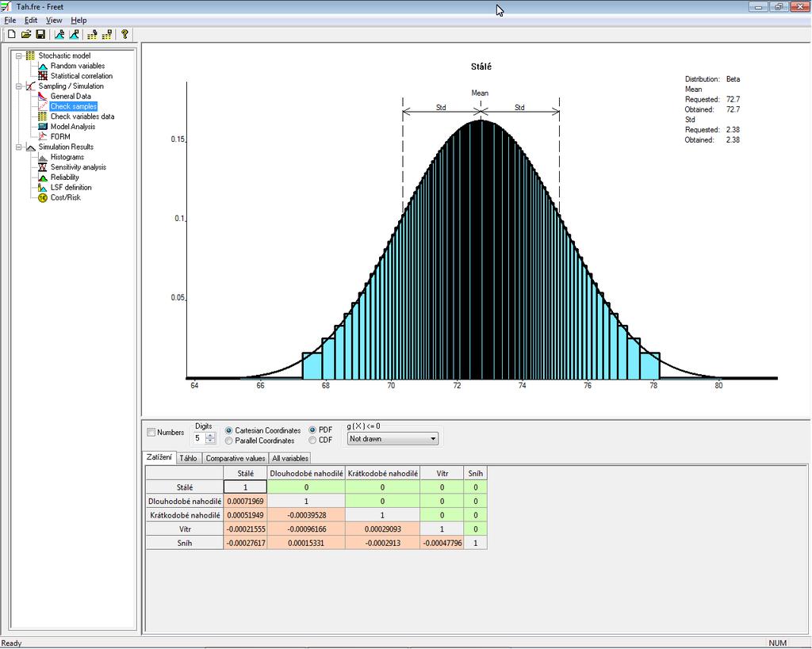The width and height of the screenshot is (812, 649).
Task: Click the Vítr column header
Action: [442, 474]
